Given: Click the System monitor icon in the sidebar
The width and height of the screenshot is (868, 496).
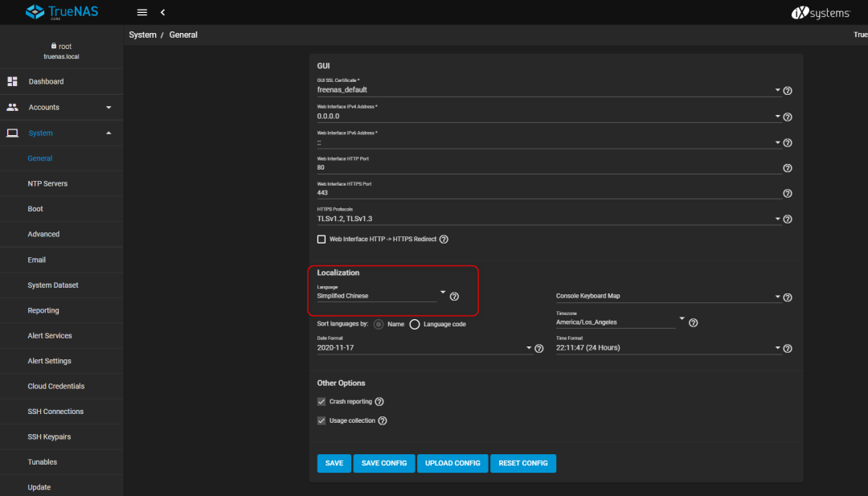Looking at the screenshot, I should (x=11, y=133).
